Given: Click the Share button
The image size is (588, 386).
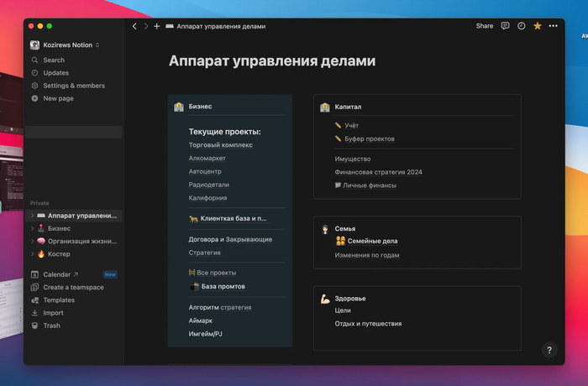Looking at the screenshot, I should (485, 26).
